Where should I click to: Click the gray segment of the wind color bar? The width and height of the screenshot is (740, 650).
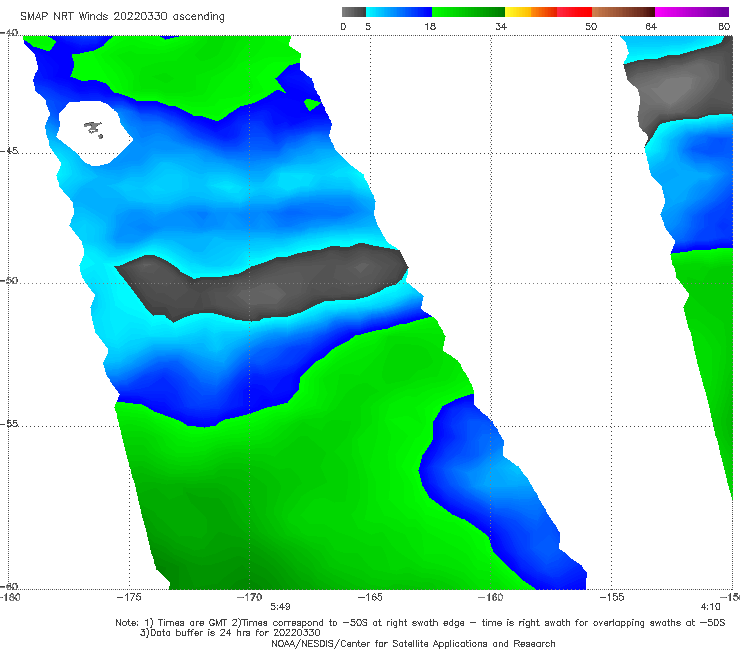point(353,12)
